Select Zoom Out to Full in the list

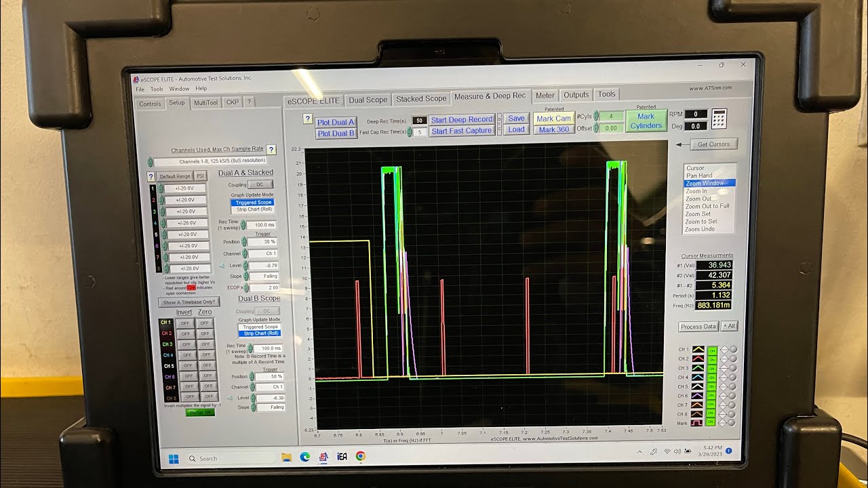707,206
